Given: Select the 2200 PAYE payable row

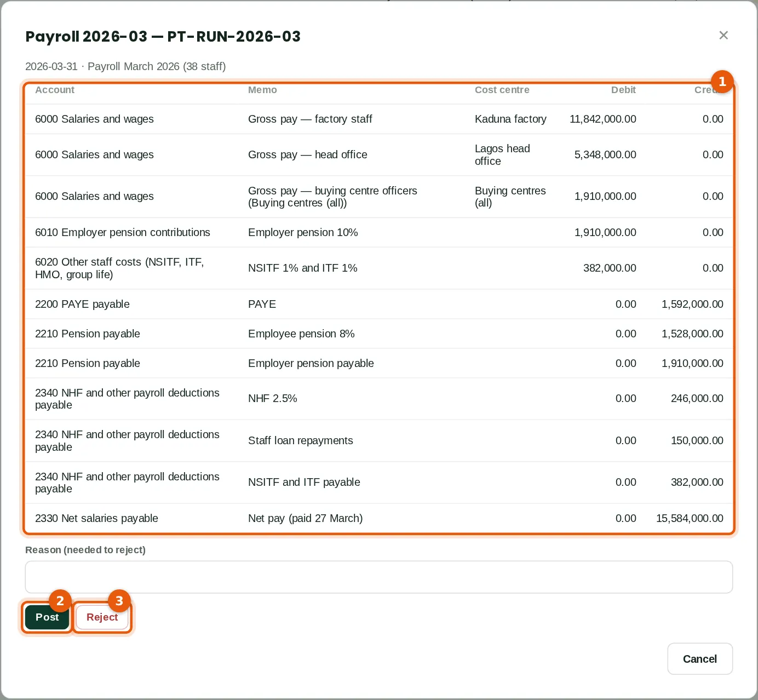Looking at the screenshot, I should [379, 304].
